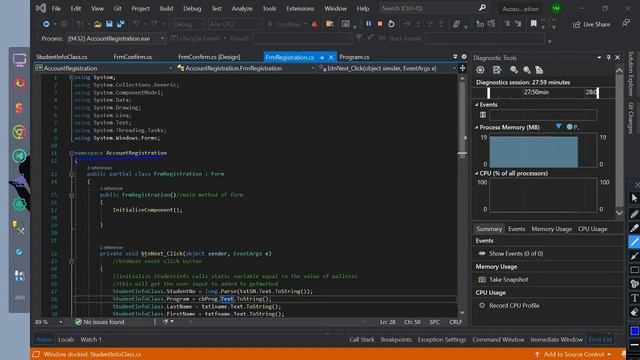
Task: Click the pin icon on FrmRegistration.cs tab
Action: pos(322,58)
